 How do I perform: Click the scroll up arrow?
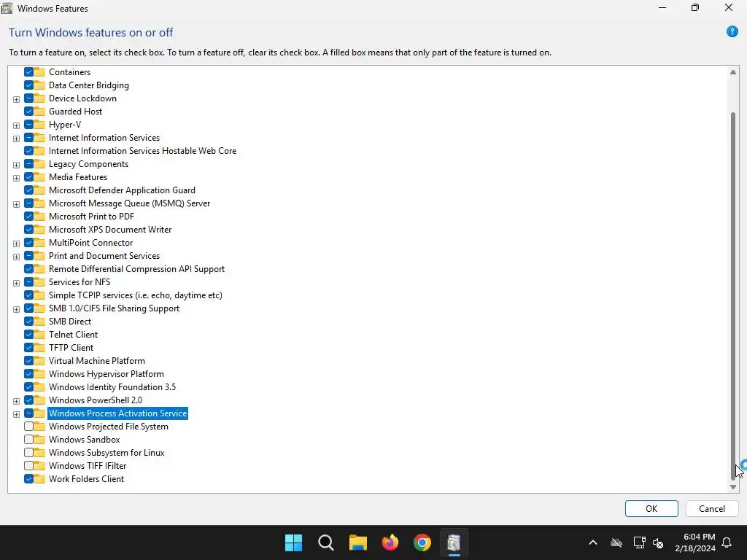click(732, 72)
